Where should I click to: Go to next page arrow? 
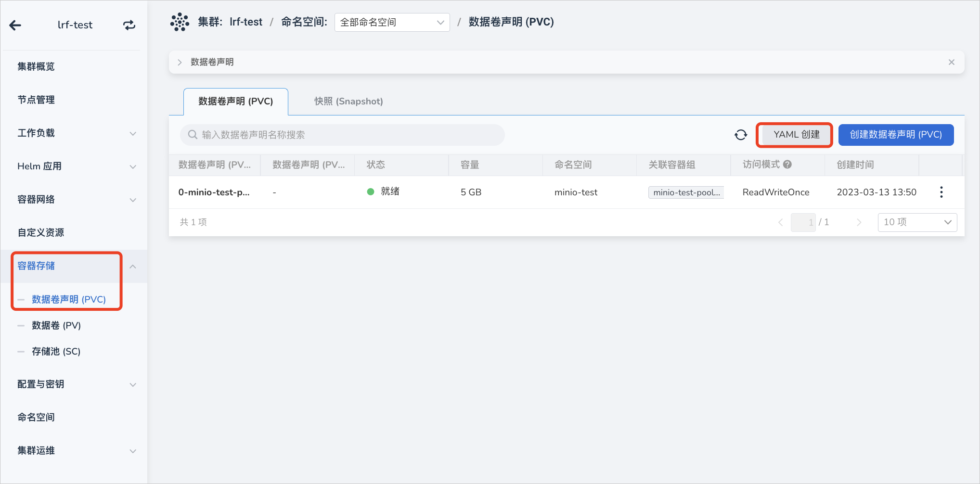(x=859, y=222)
